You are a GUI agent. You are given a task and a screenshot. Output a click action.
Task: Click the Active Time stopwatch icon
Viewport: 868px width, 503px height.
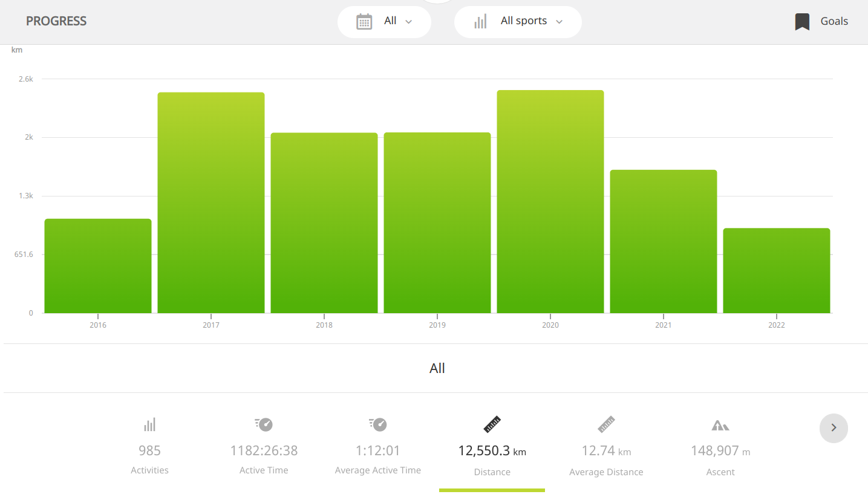click(x=264, y=424)
